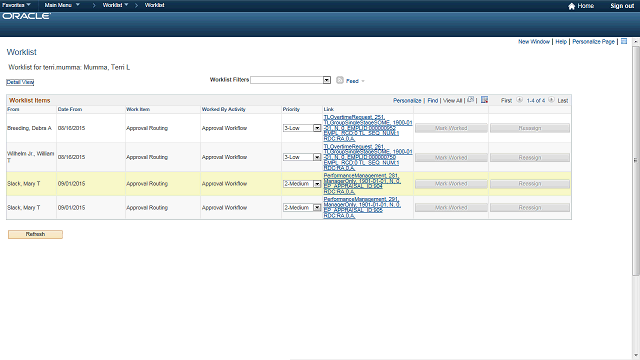Open the PerformanceManagement 281 link
Screen dimensions: 640x360
[362, 184]
